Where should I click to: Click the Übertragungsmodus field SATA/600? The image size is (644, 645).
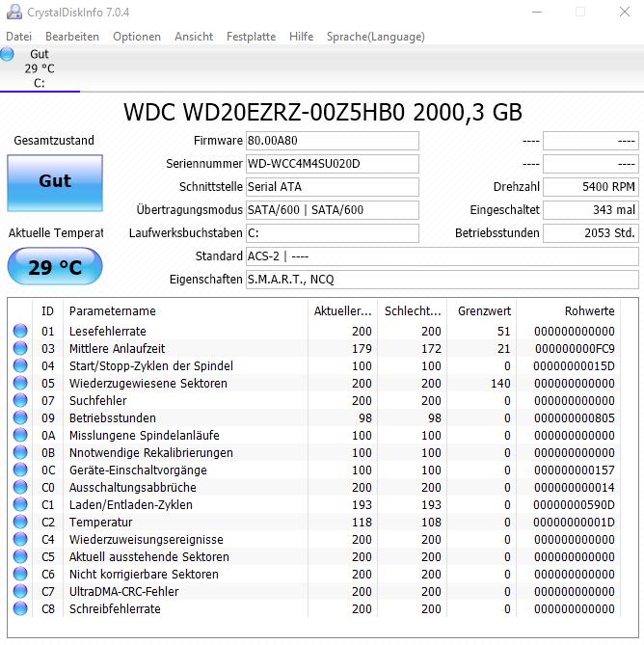333,210
